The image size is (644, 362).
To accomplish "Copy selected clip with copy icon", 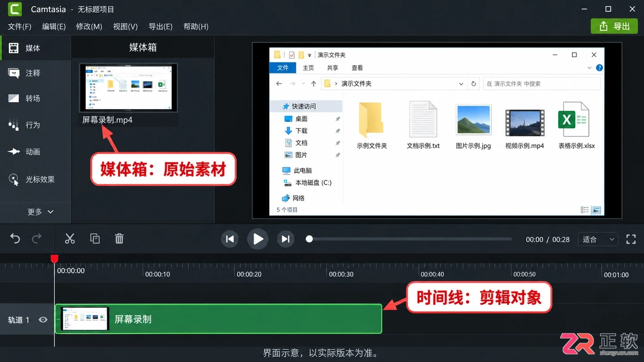I will pos(95,239).
